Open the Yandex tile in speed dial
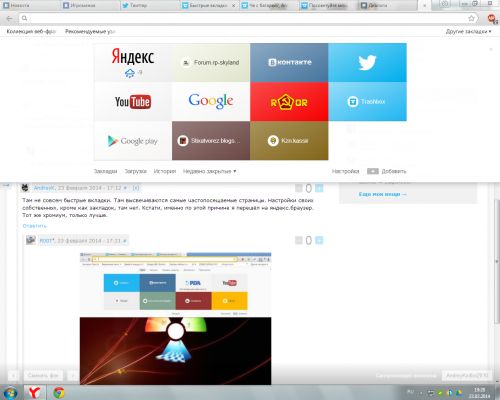 (x=133, y=62)
